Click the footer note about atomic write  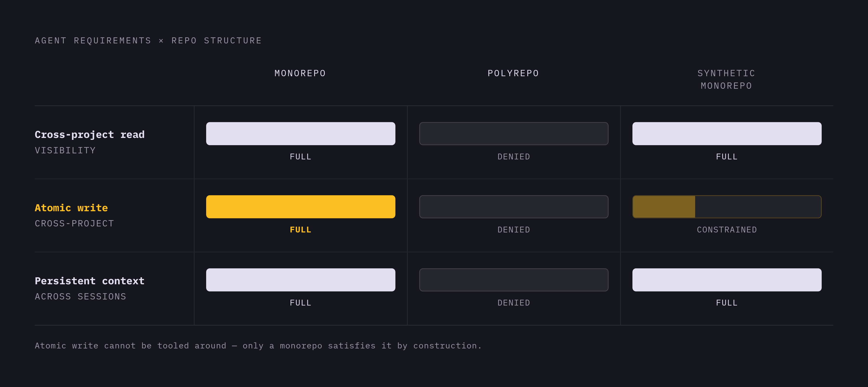pyautogui.click(x=258, y=346)
